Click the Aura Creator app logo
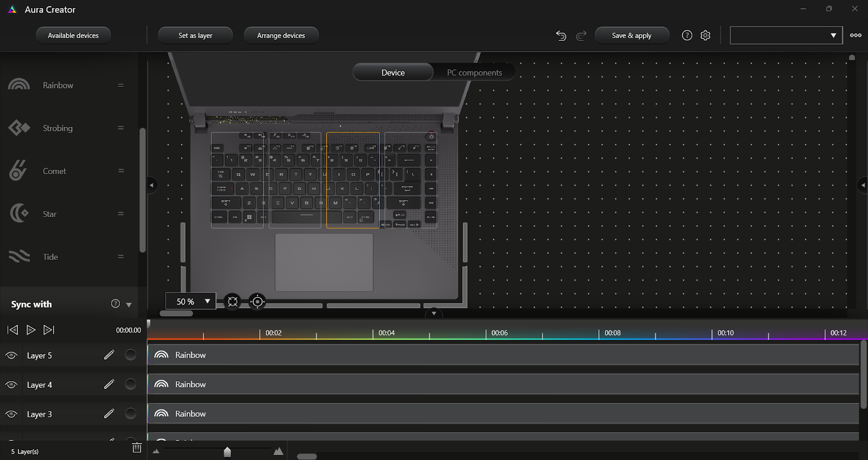Image resolution: width=868 pixels, height=460 pixels. (12, 9)
